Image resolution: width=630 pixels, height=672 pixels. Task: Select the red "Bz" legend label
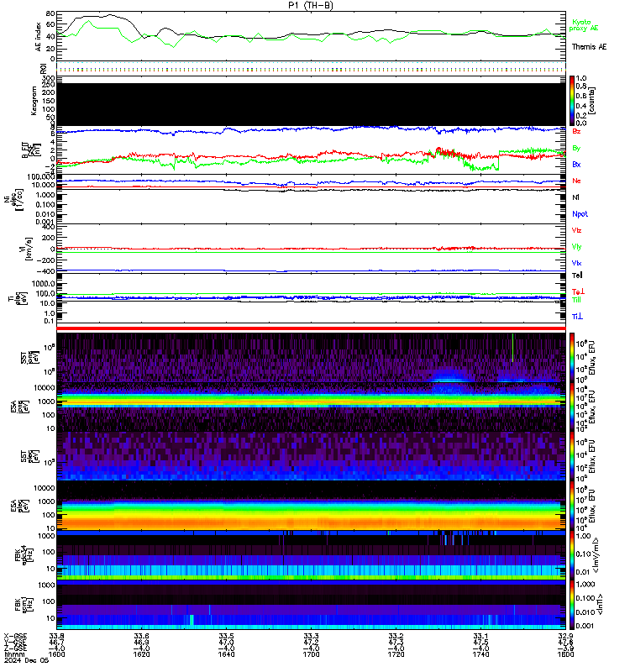[x=576, y=131]
